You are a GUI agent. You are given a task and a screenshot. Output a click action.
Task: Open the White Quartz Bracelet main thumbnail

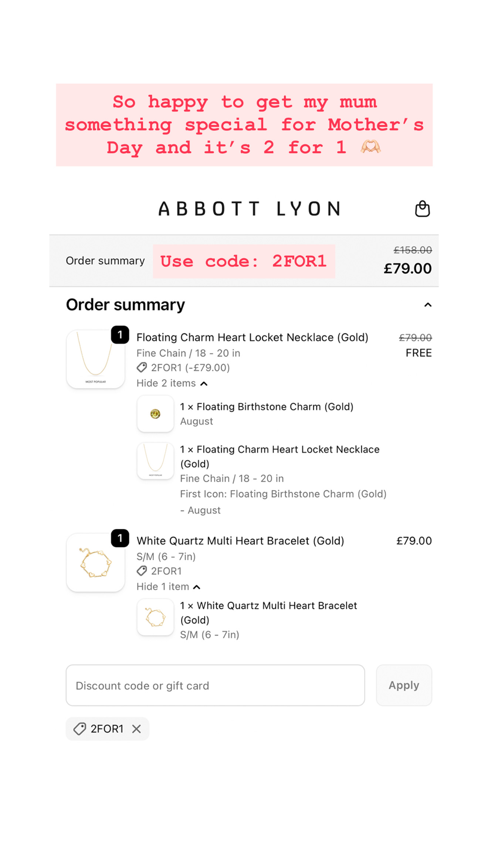pyautogui.click(x=95, y=562)
